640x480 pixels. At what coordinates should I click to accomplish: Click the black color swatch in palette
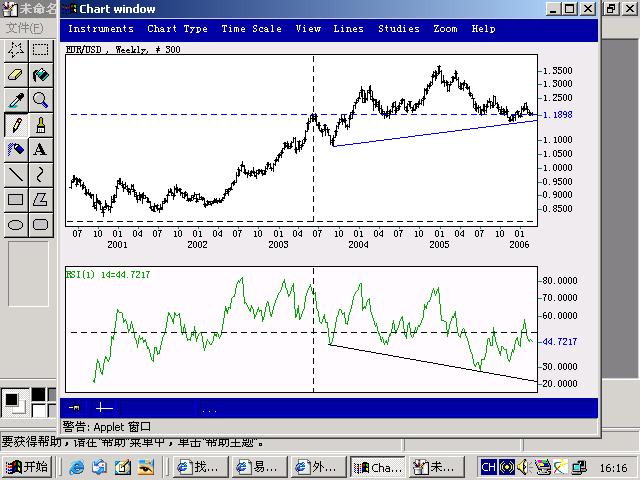38,394
